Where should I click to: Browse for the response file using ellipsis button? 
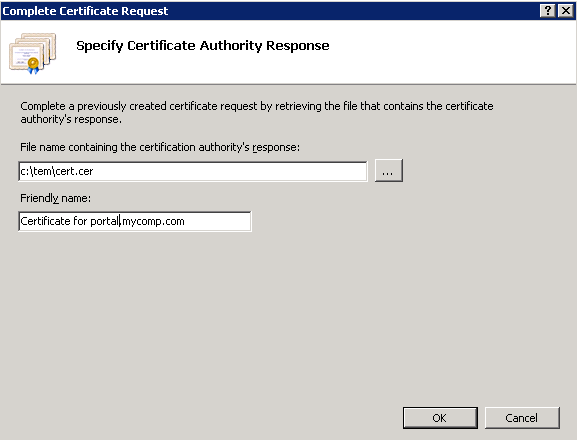pyautogui.click(x=389, y=171)
